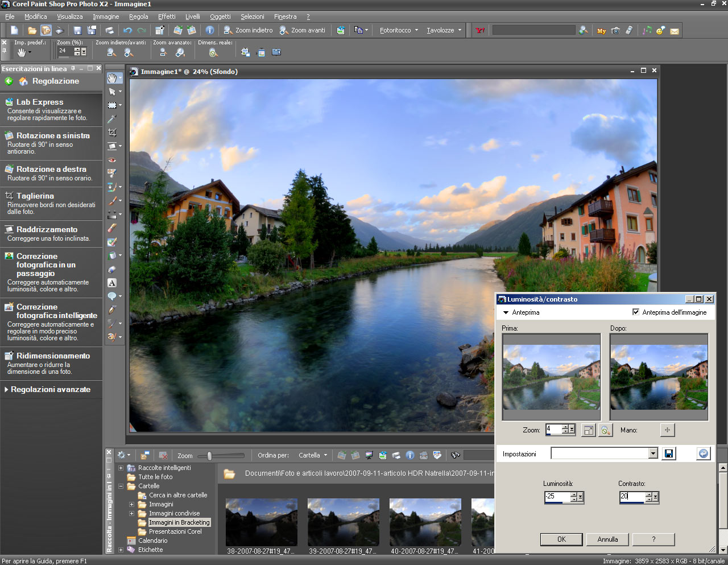Reset dialog settings to default values
This screenshot has width=728, height=565.
tap(704, 453)
